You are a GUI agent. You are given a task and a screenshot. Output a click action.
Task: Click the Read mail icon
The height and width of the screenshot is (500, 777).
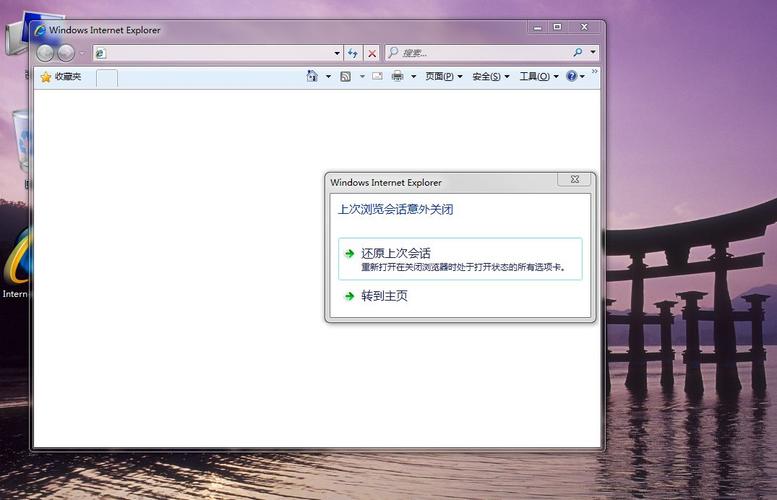378,76
